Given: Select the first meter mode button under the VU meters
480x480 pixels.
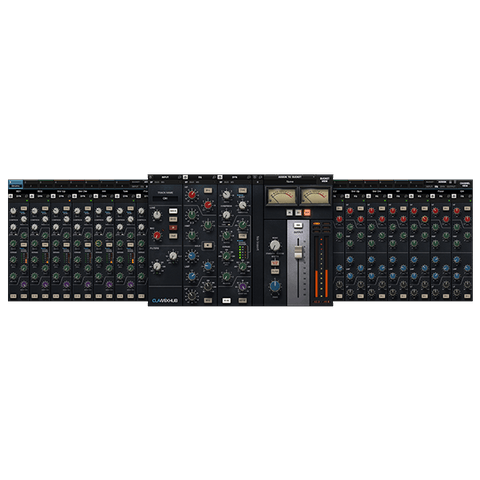Looking at the screenshot, I should [290, 212].
